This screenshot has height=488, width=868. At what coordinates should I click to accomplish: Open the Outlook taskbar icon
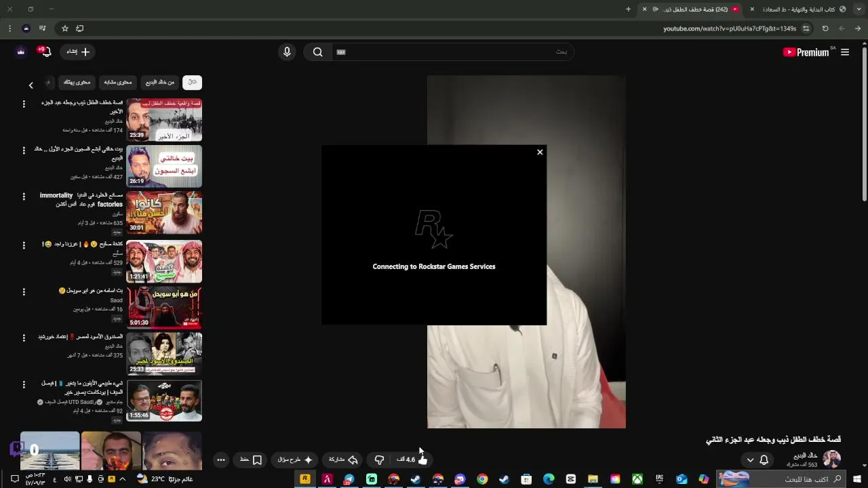pos(682,479)
